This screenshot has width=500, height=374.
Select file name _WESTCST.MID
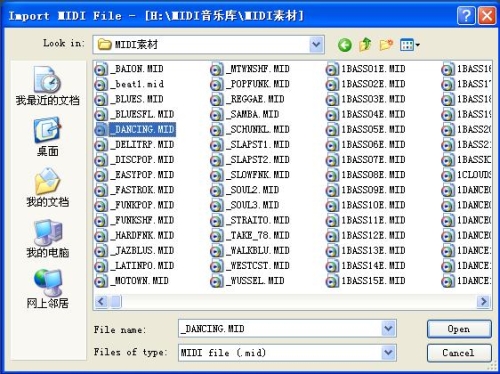258,266
